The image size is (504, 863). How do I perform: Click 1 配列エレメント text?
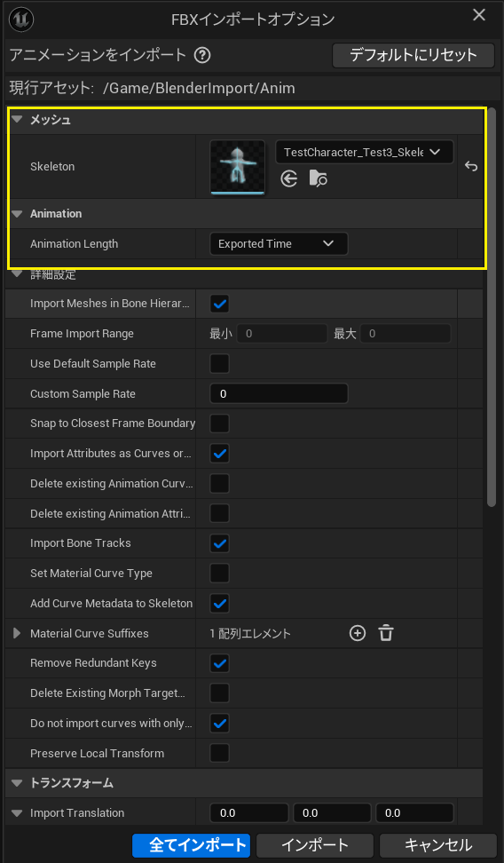point(250,634)
